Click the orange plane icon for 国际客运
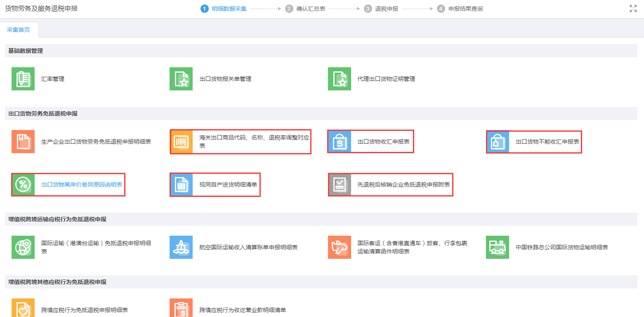This screenshot has height=317, width=644. click(x=340, y=247)
